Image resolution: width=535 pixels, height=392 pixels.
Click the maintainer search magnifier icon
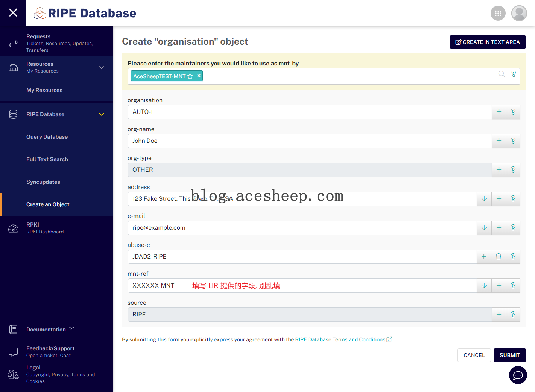coord(502,74)
